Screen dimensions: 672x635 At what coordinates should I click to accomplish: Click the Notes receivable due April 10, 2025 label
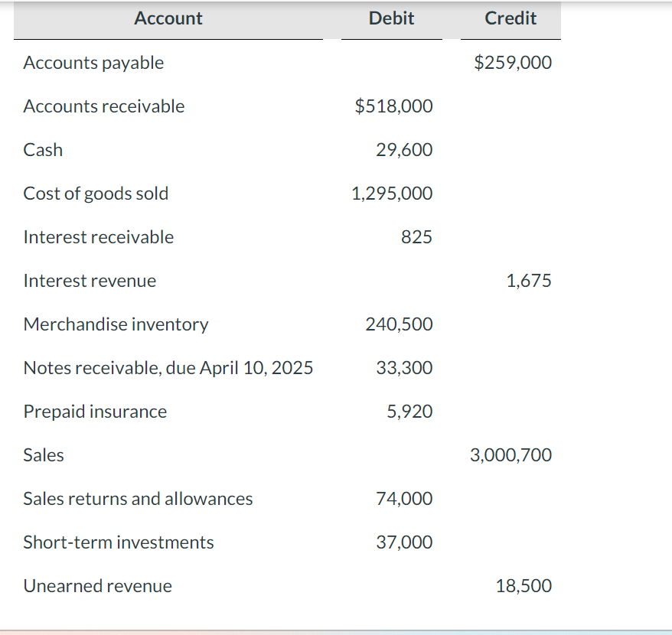(x=168, y=368)
